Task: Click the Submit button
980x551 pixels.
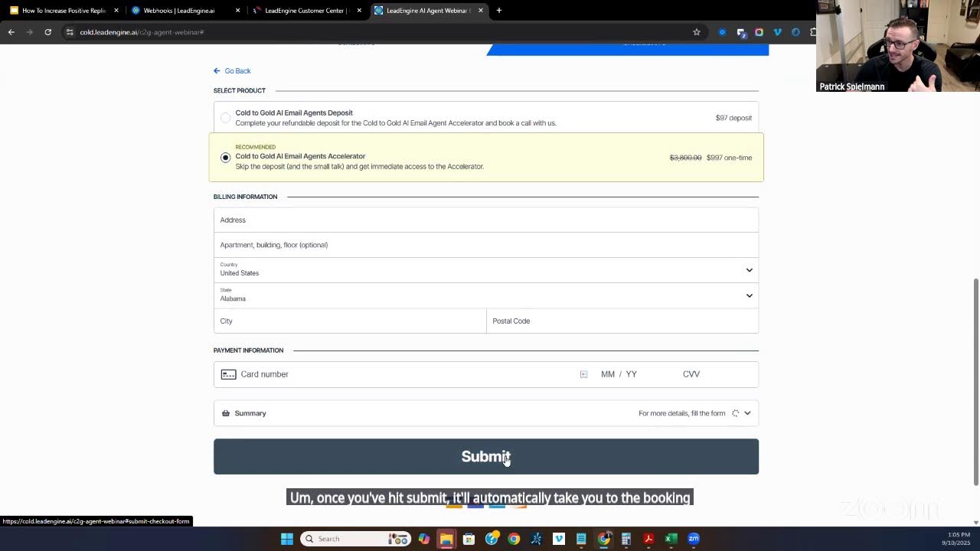Action: (x=486, y=456)
